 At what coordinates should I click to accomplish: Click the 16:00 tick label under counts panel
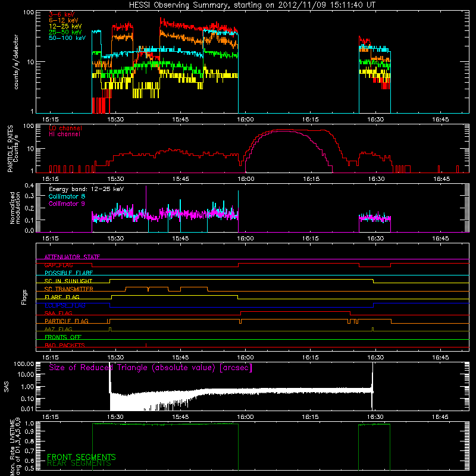click(245, 120)
